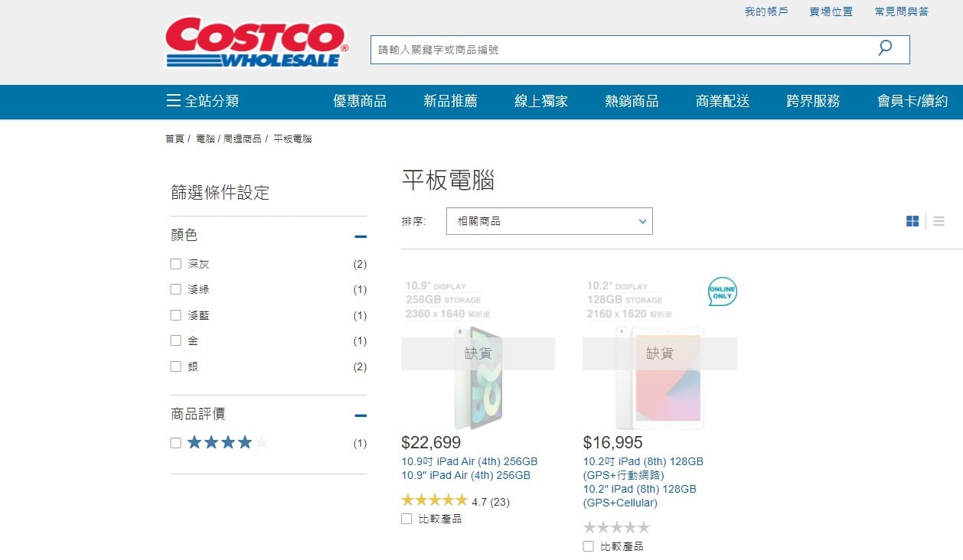Click the iPad (8th) empty star rating
This screenshot has width=963, height=560.
point(616,528)
